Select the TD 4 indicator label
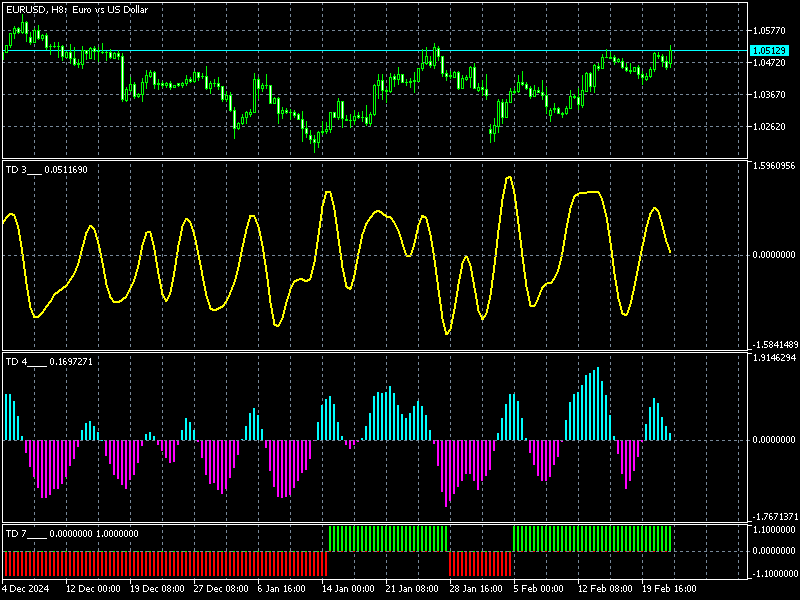Image resolution: width=800 pixels, height=600 pixels. pyautogui.click(x=49, y=362)
